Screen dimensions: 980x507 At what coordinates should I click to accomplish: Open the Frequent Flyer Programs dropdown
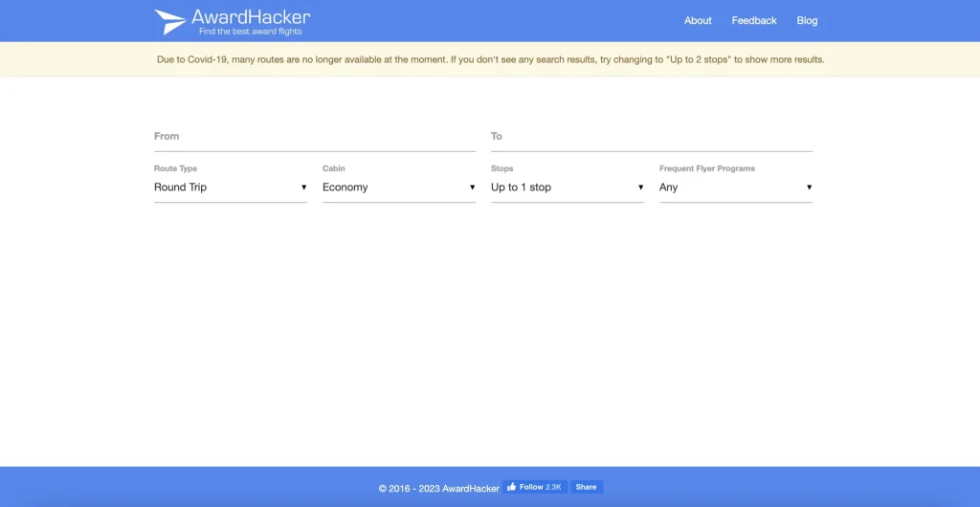tap(736, 187)
